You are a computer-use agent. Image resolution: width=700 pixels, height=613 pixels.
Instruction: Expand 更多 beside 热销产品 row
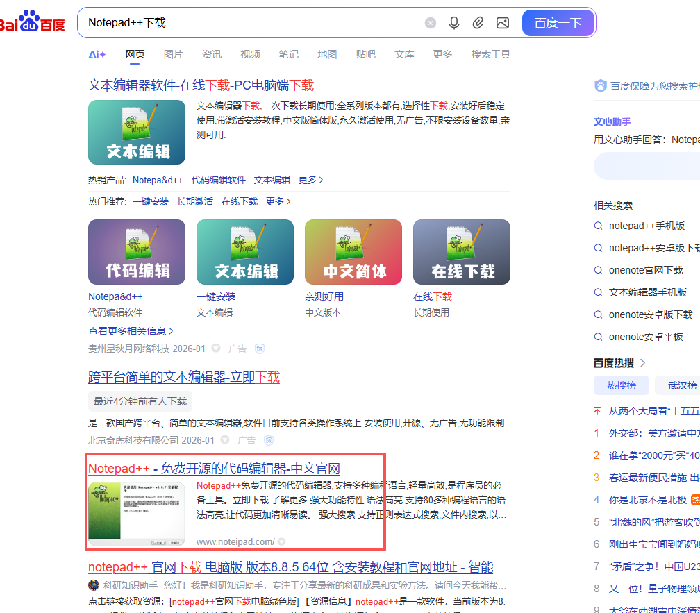[x=308, y=180]
